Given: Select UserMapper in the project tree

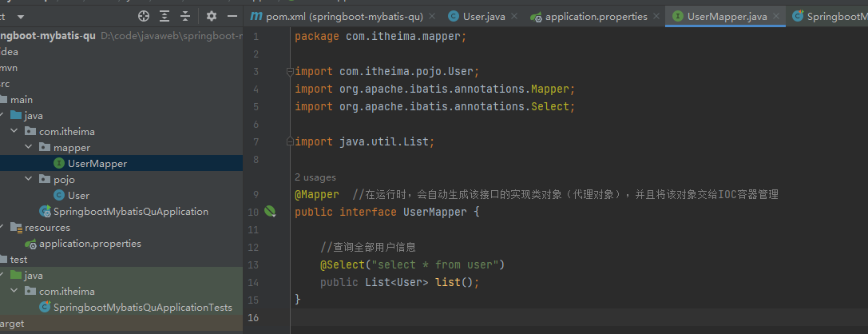Looking at the screenshot, I should 97,163.
